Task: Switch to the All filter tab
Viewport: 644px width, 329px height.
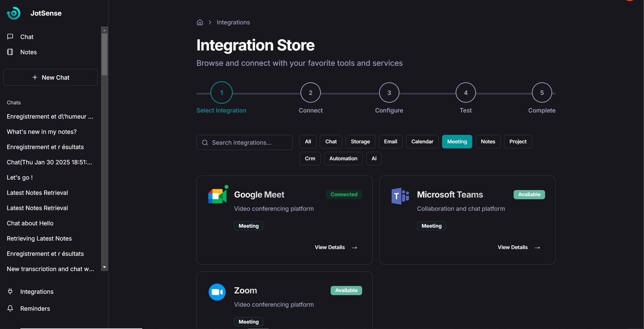Action: click(x=308, y=142)
